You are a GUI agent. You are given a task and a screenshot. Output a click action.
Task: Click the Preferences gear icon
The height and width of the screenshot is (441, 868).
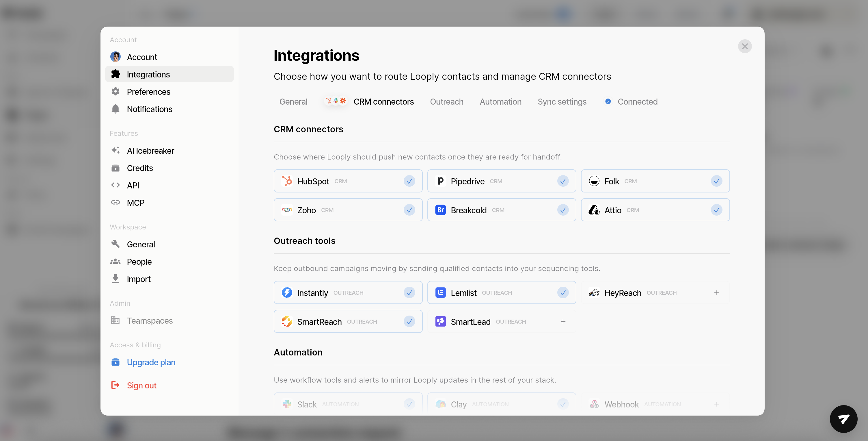click(116, 91)
